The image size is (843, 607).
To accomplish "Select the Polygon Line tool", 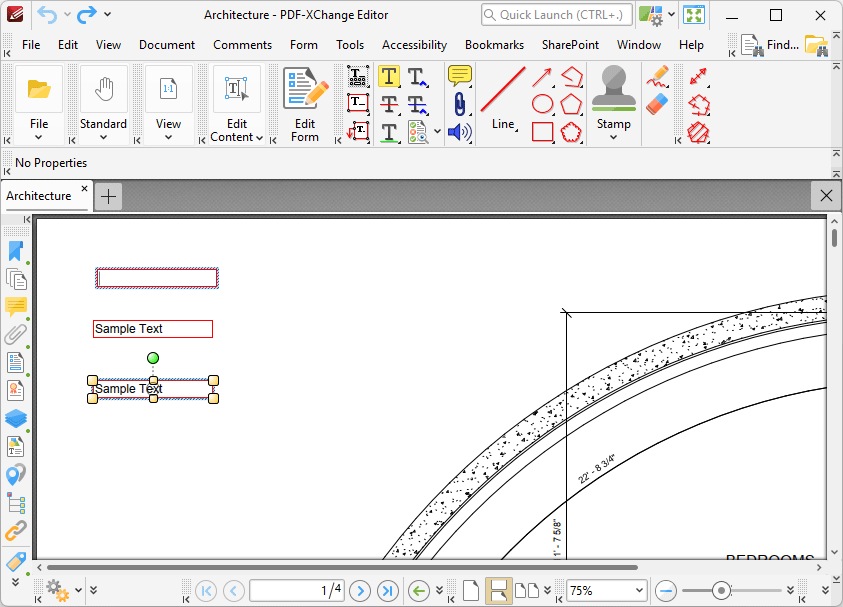I will pos(571,77).
